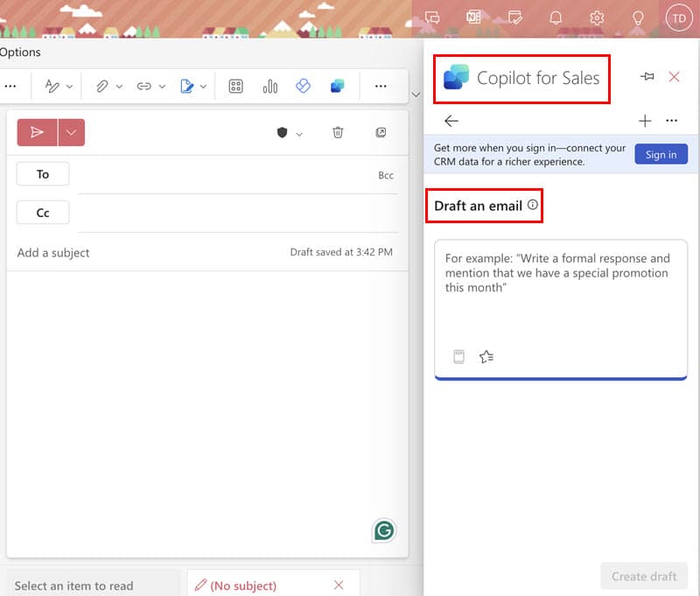The width and height of the screenshot is (700, 596).
Task: Go back in Copilot pane with arrow
Action: pyautogui.click(x=451, y=121)
